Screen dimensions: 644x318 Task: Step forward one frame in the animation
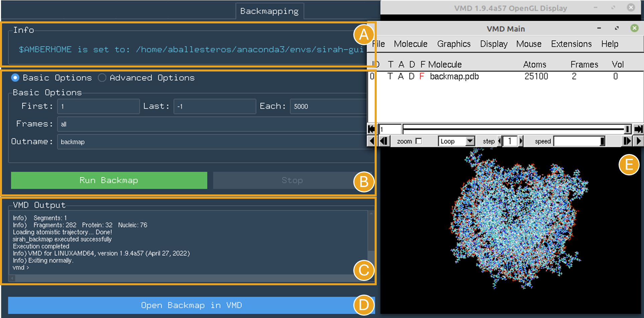pos(627,141)
